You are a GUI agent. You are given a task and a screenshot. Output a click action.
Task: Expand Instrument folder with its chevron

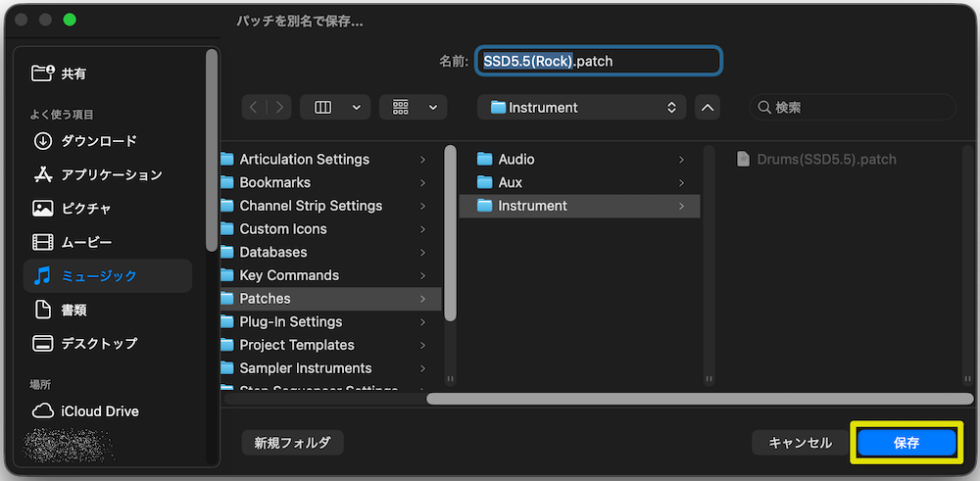point(681,206)
